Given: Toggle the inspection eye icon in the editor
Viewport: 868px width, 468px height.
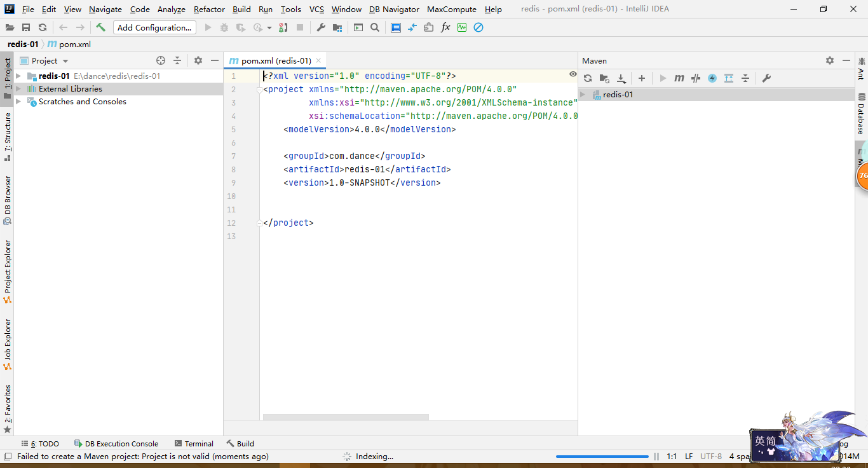Looking at the screenshot, I should tap(573, 74).
